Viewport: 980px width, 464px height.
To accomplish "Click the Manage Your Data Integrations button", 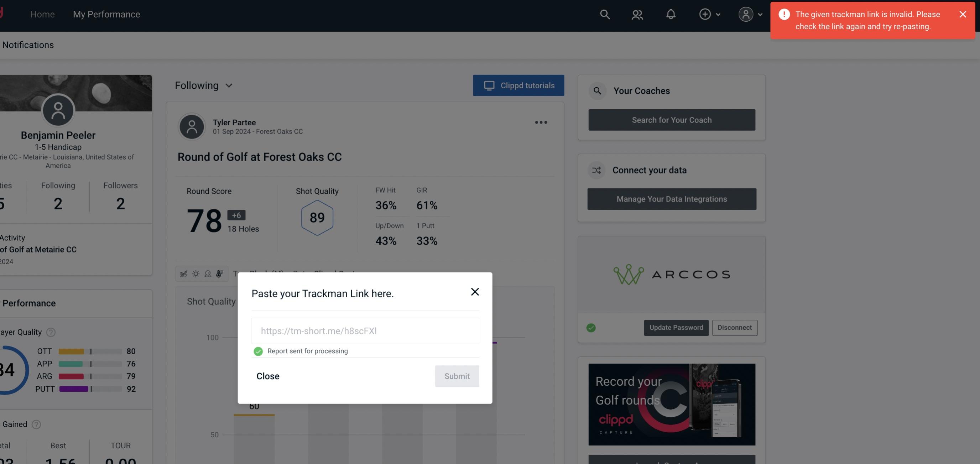I will pyautogui.click(x=672, y=199).
